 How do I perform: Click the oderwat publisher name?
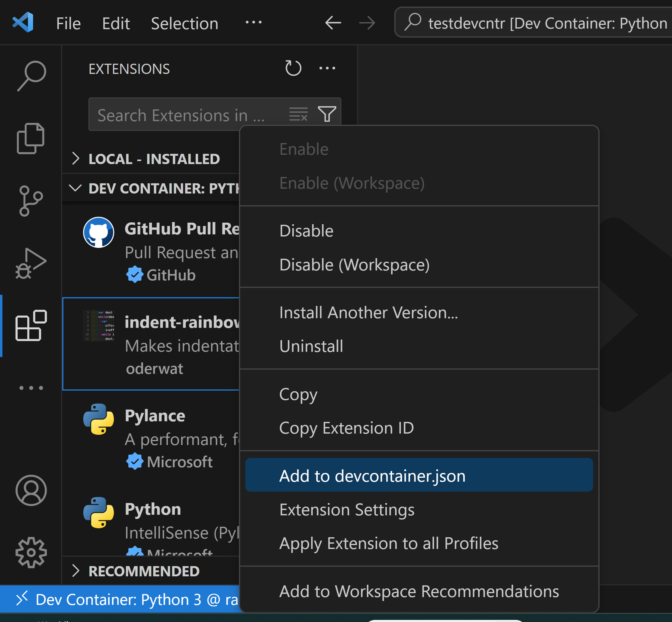tap(154, 369)
